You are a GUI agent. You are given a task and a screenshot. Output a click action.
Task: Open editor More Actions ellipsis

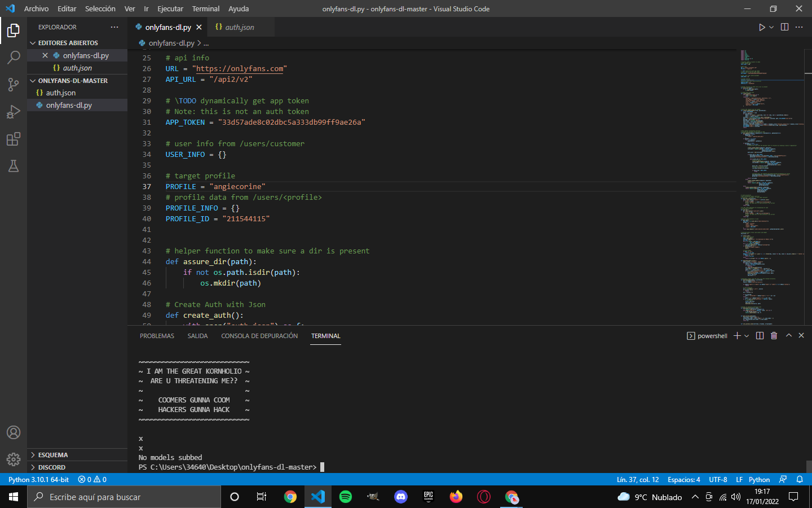click(x=799, y=27)
